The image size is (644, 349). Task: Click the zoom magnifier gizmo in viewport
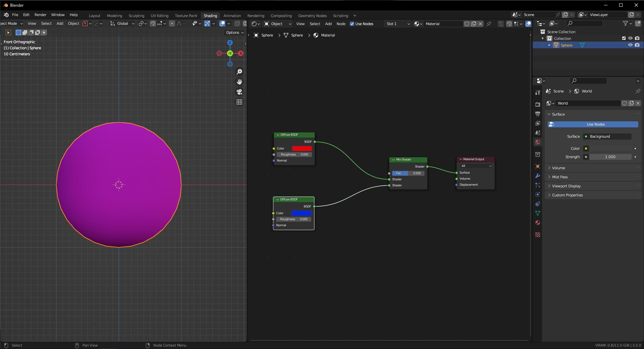point(239,72)
